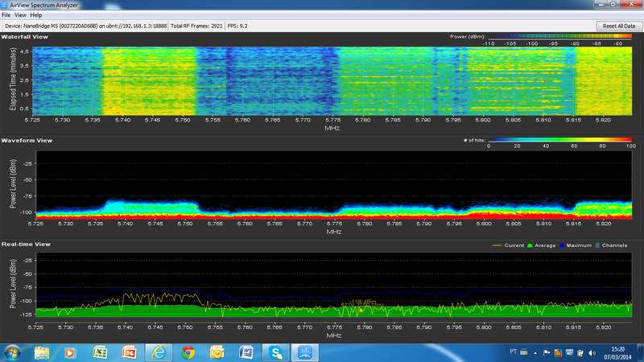Click the Reset All Data button

pyautogui.click(x=617, y=26)
